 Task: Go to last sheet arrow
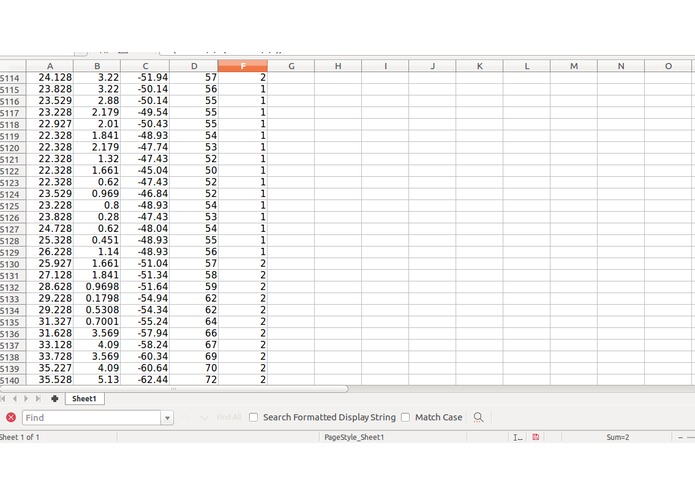click(38, 399)
